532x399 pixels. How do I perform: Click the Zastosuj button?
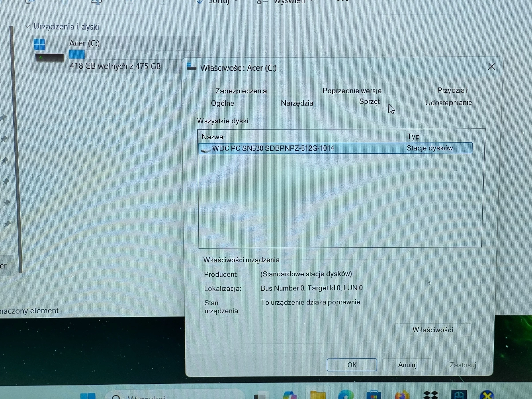pyautogui.click(x=463, y=365)
